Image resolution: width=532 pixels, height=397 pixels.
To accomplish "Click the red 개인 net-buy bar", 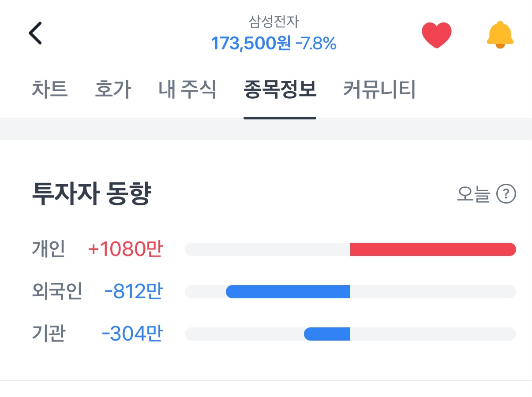I will pos(432,249).
